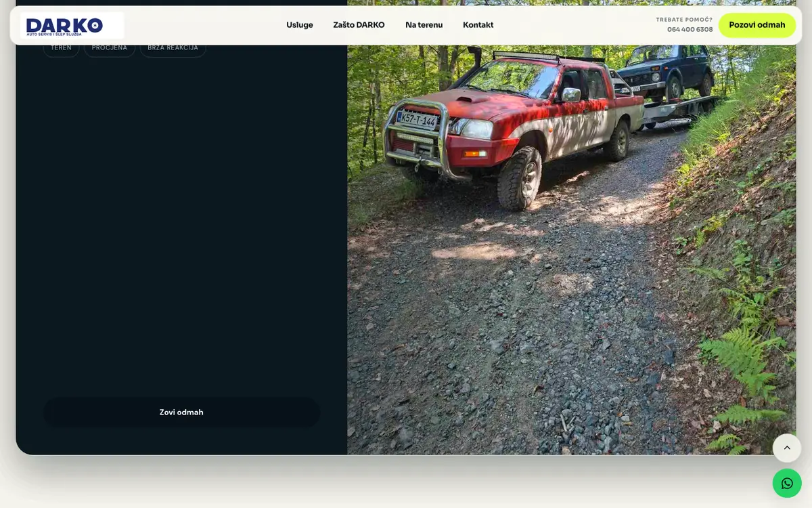Call phone number 064 400 6308

click(x=690, y=30)
